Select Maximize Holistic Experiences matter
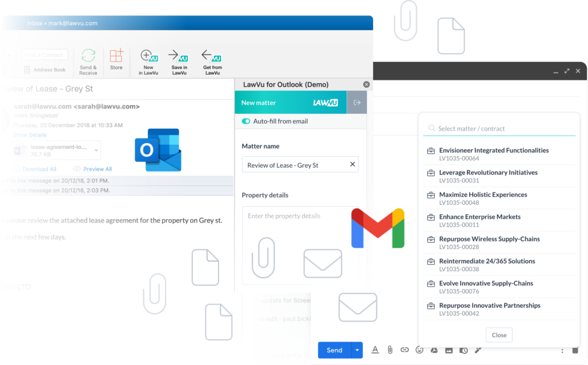Viewport: 588px width, 365px height. click(x=499, y=198)
